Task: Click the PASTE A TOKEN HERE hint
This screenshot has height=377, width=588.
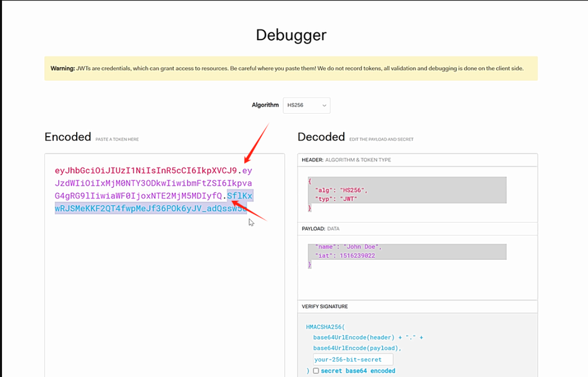Action: (117, 139)
